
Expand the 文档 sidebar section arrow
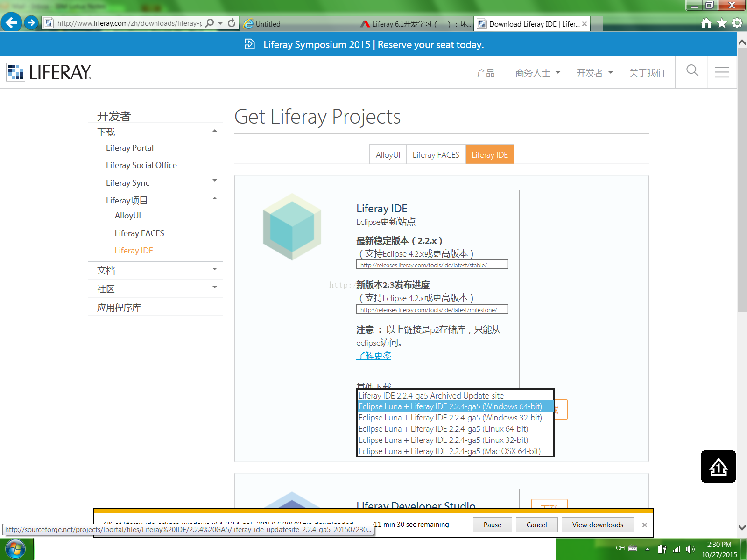point(215,269)
